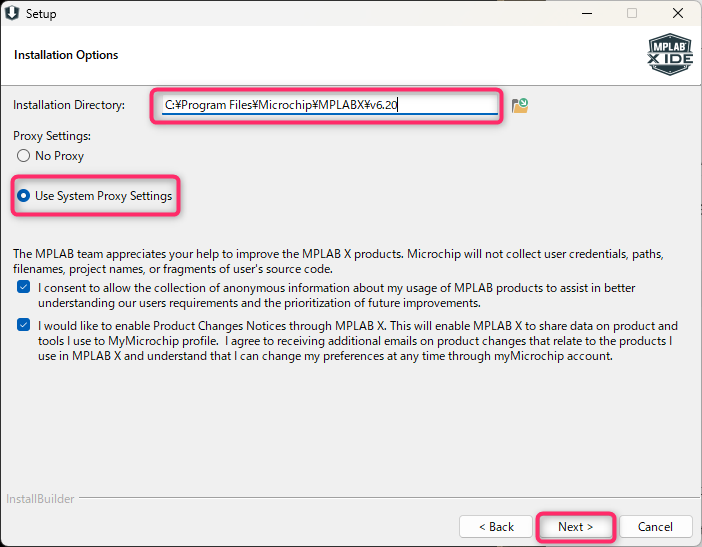Image resolution: width=702 pixels, height=547 pixels.
Task: Uncheck the anonymous usage collection consent checkbox
Action: (23, 287)
